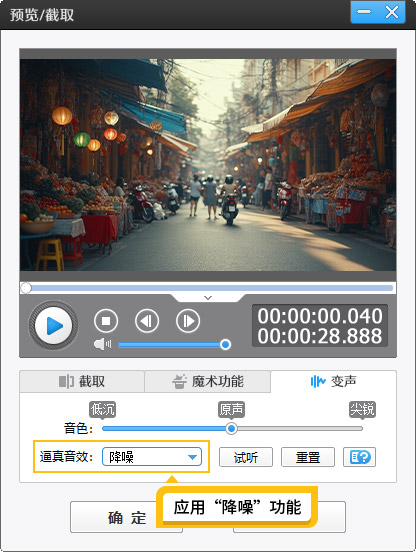The image size is (416, 552).
Task: Step back to the previous frame
Action: click(147, 321)
